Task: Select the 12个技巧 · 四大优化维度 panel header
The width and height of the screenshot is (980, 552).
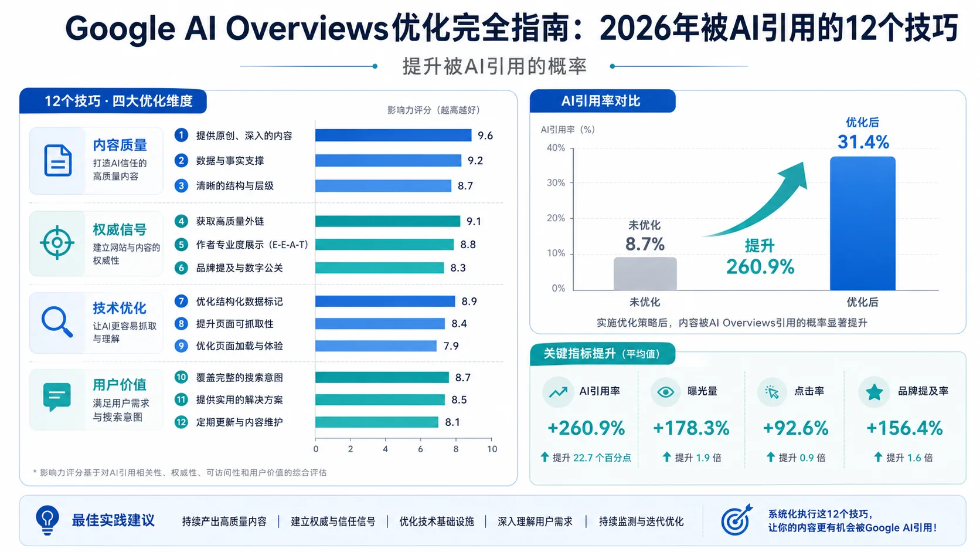Action: point(113,101)
